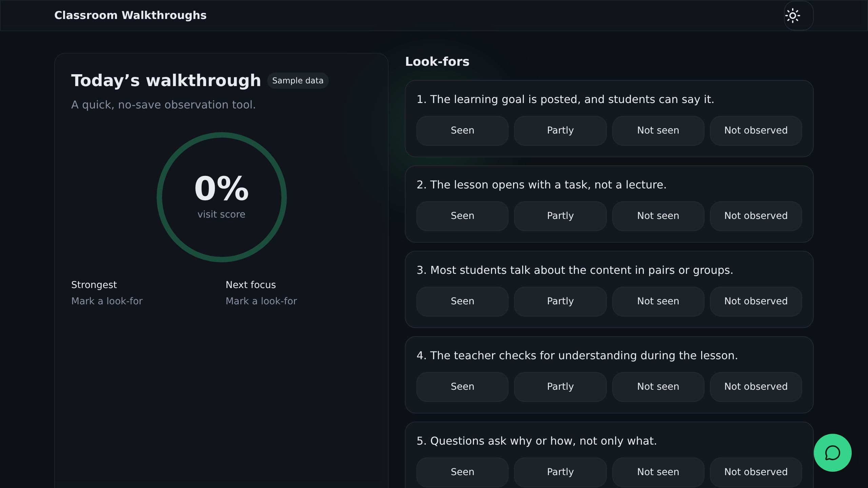Choose Seen for students talk in pairs
868x488 pixels.
[462, 301]
